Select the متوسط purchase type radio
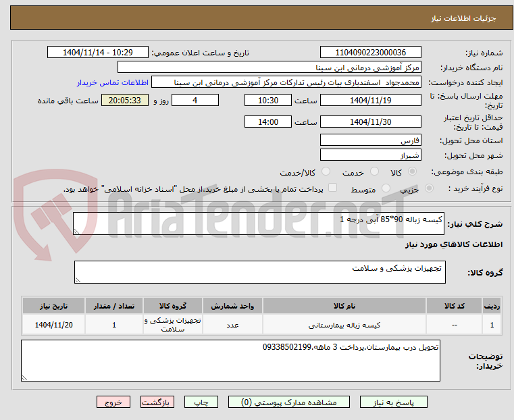 click(x=386, y=188)
